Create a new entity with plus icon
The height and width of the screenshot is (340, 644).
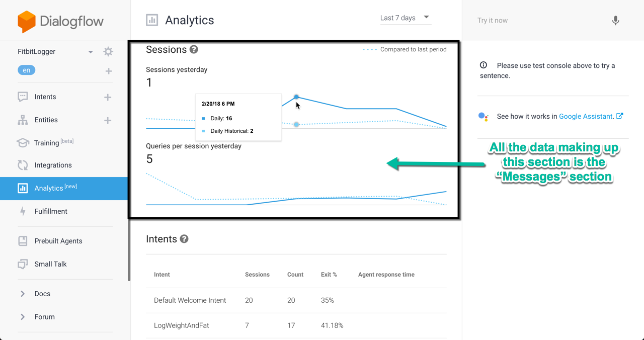point(108,120)
